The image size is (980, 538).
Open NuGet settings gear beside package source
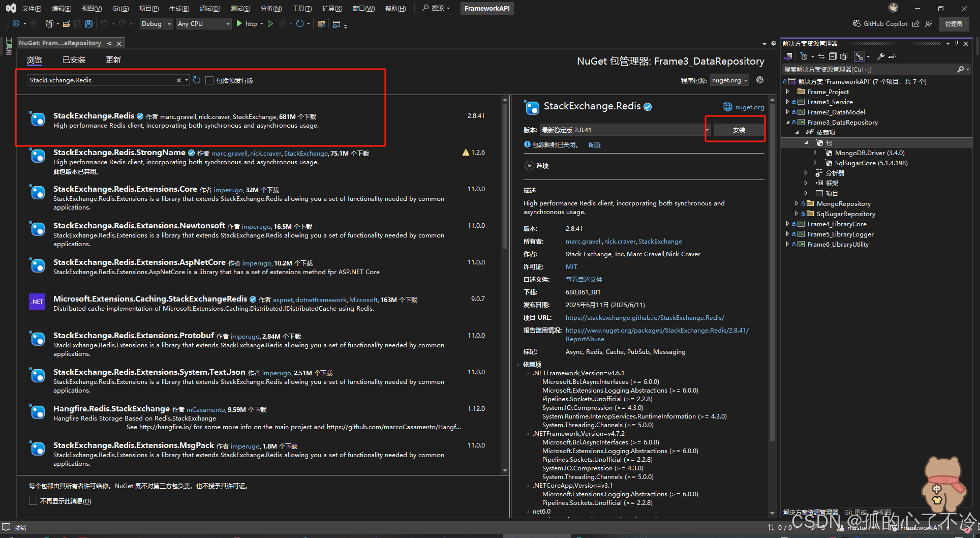pyautogui.click(x=760, y=80)
